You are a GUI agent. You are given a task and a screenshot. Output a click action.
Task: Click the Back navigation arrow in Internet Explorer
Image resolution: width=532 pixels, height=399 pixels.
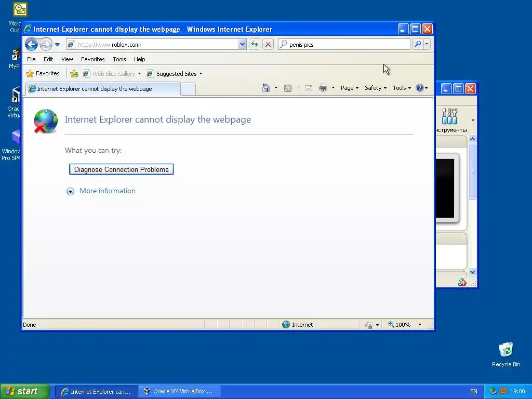32,45
